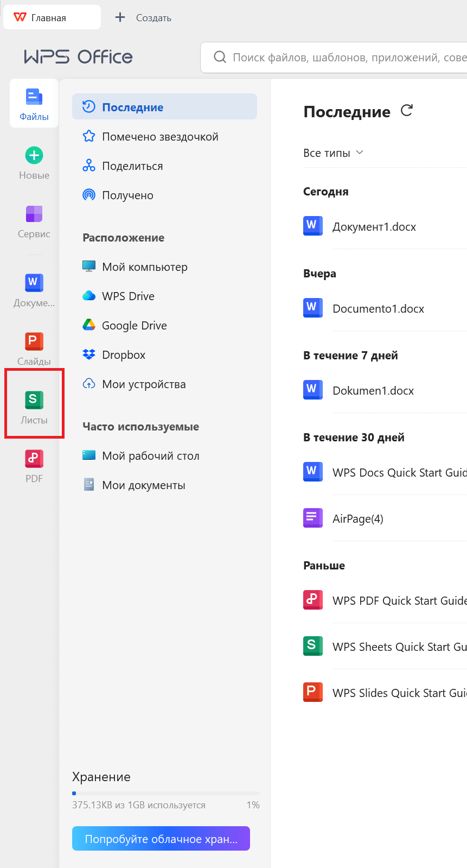The image size is (467, 868).
Task: Click the Word icon of Documento1.docx
Action: 313,308
